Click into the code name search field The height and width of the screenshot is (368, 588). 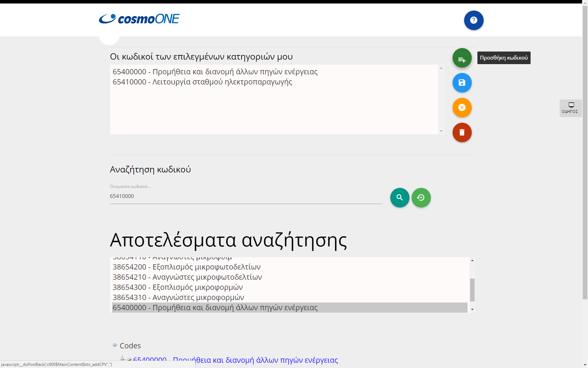click(246, 196)
